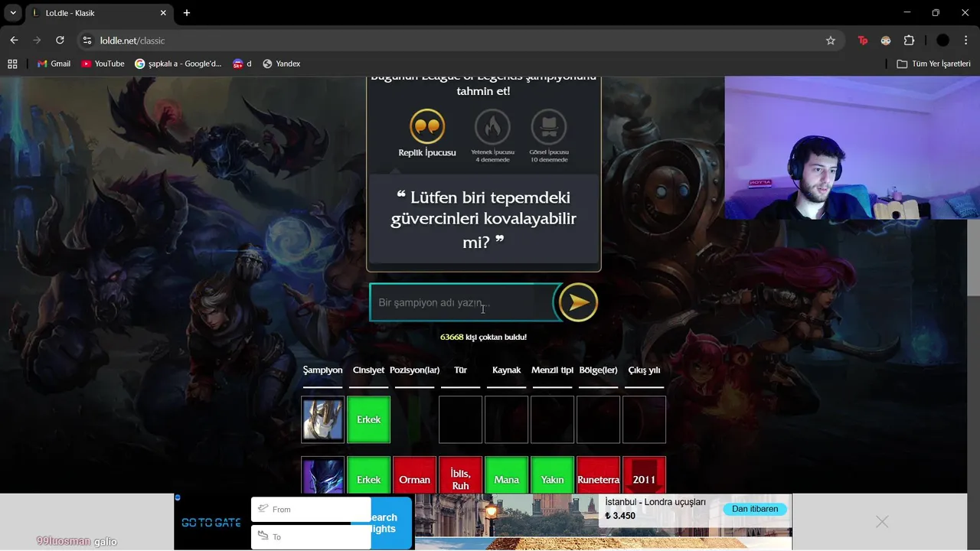Close the LoLdle - Klasik tab
The height and width of the screenshot is (551, 980).
(x=163, y=13)
